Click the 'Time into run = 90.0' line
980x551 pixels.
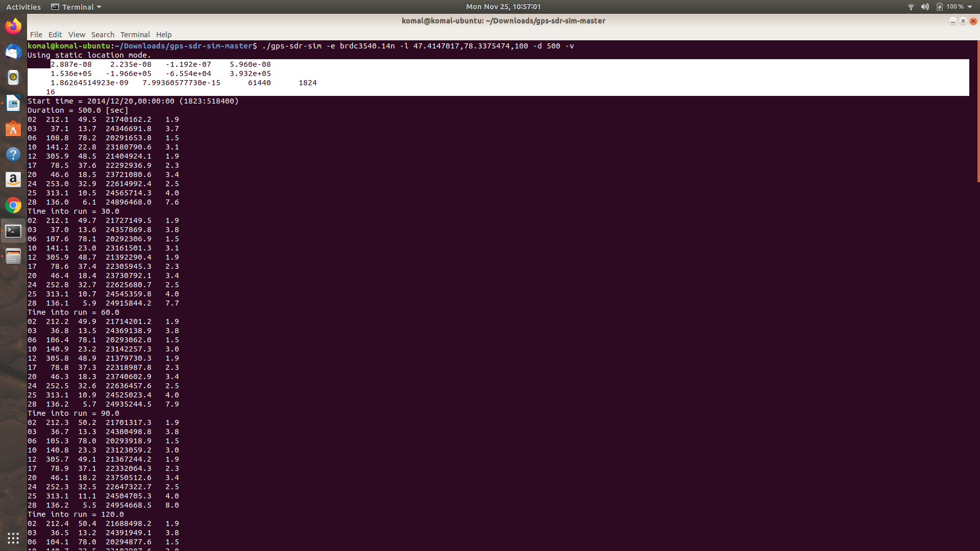(x=73, y=413)
